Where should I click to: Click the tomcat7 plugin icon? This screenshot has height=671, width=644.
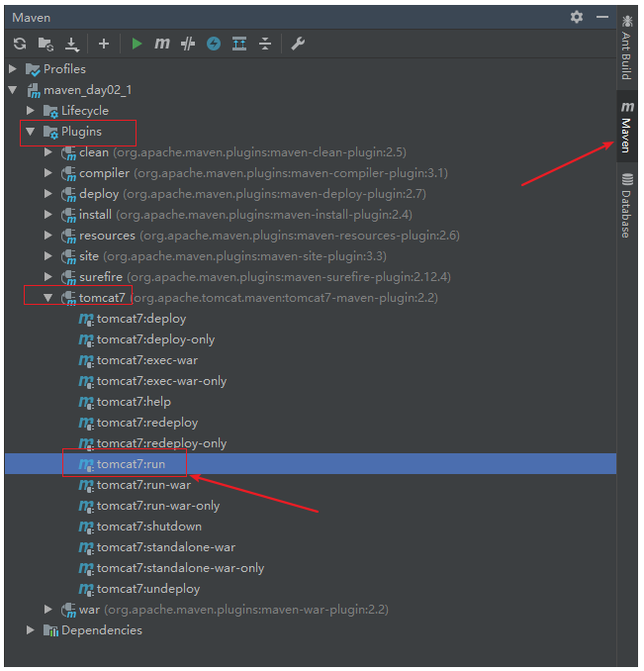(68, 298)
